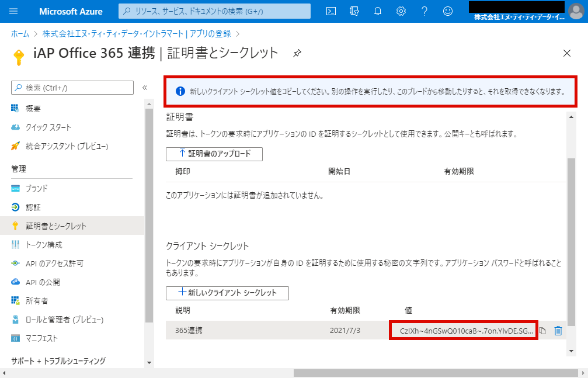The height and width of the screenshot is (378, 588).
Task: Delete the 365連携 client secret
Action: pyautogui.click(x=558, y=330)
